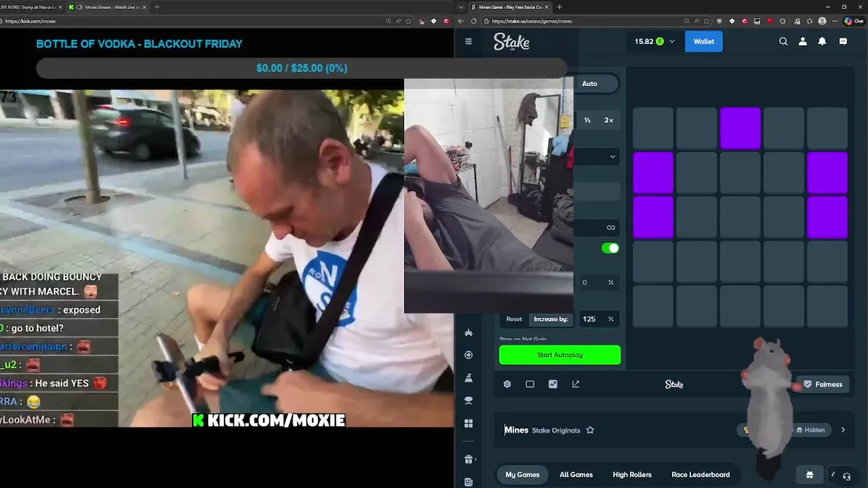868x488 pixels.
Task: Switch to Moxie Stream browser tab
Action: coord(107,7)
